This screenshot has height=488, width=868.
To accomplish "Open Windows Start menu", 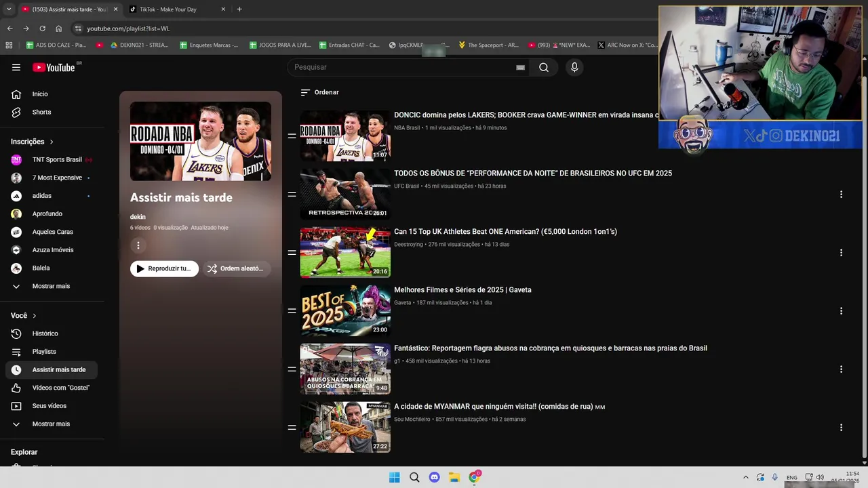I will tap(394, 477).
